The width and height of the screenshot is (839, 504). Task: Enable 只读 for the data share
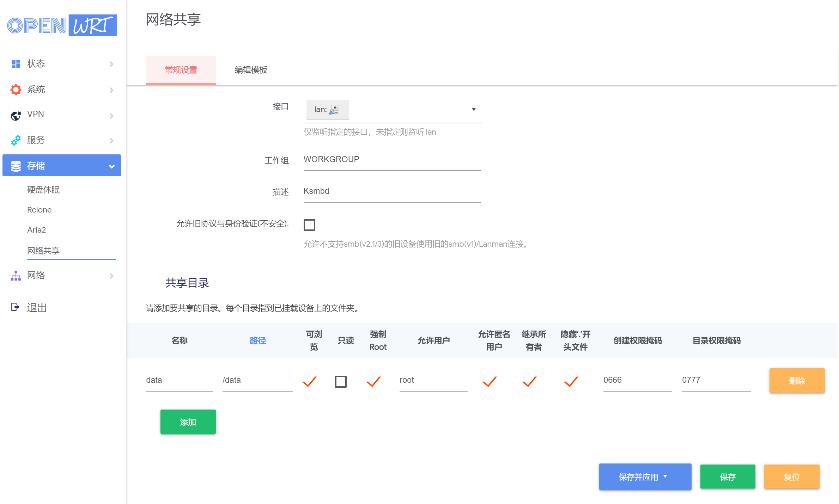coord(341,382)
